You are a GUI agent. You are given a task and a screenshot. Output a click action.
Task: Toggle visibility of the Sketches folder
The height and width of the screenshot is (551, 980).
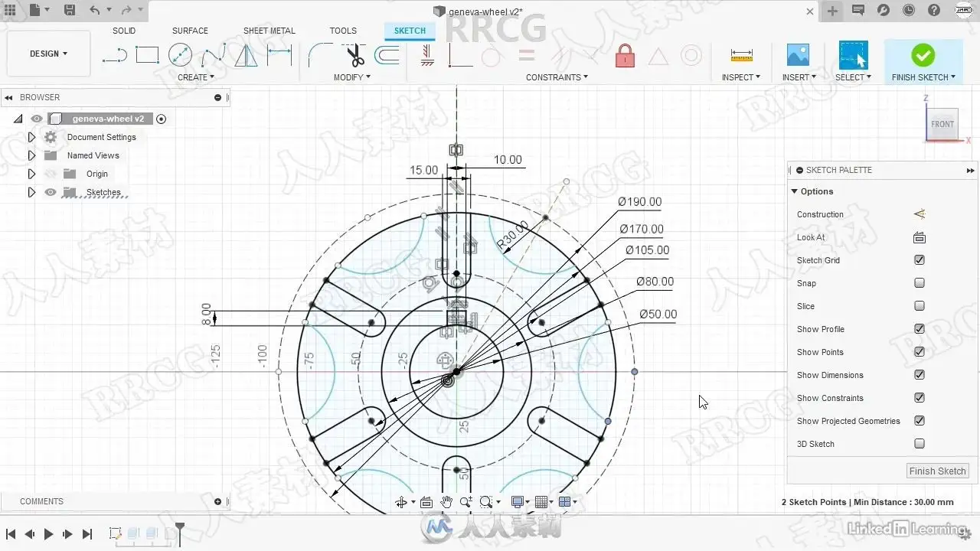[51, 192]
